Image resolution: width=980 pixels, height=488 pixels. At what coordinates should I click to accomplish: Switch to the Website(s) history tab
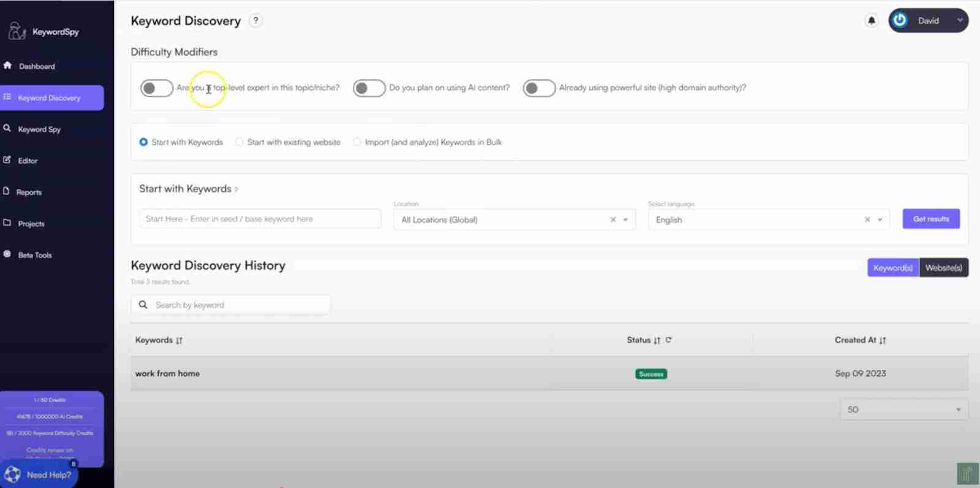(943, 268)
